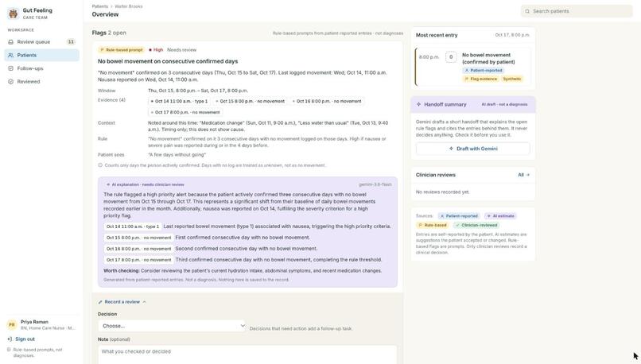Open the Reviewed section
The width and height of the screenshot is (641, 364).
41,81
